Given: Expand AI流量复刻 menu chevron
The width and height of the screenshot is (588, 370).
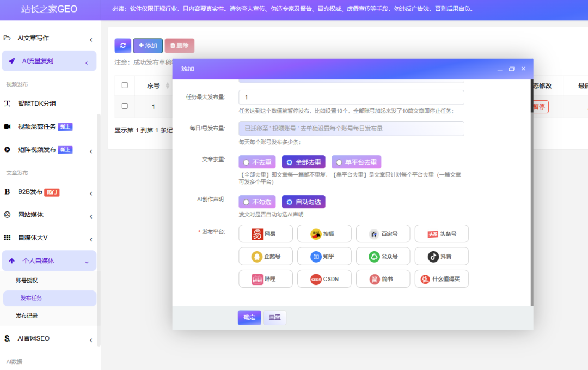Looking at the screenshot, I should (x=87, y=63).
